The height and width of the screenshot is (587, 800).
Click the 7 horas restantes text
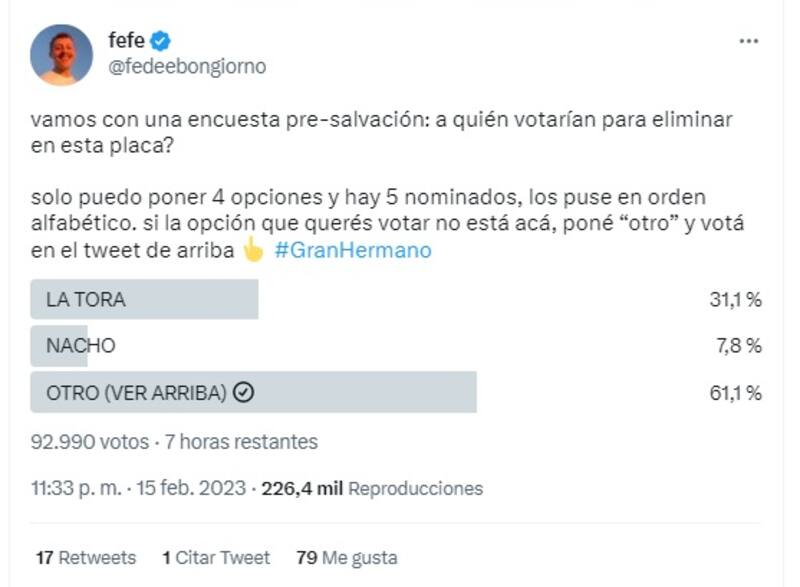(241, 441)
